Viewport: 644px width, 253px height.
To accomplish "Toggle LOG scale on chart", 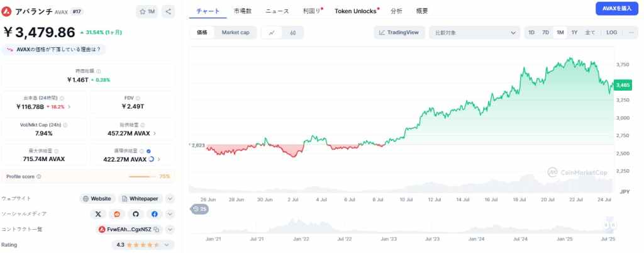I will [611, 33].
